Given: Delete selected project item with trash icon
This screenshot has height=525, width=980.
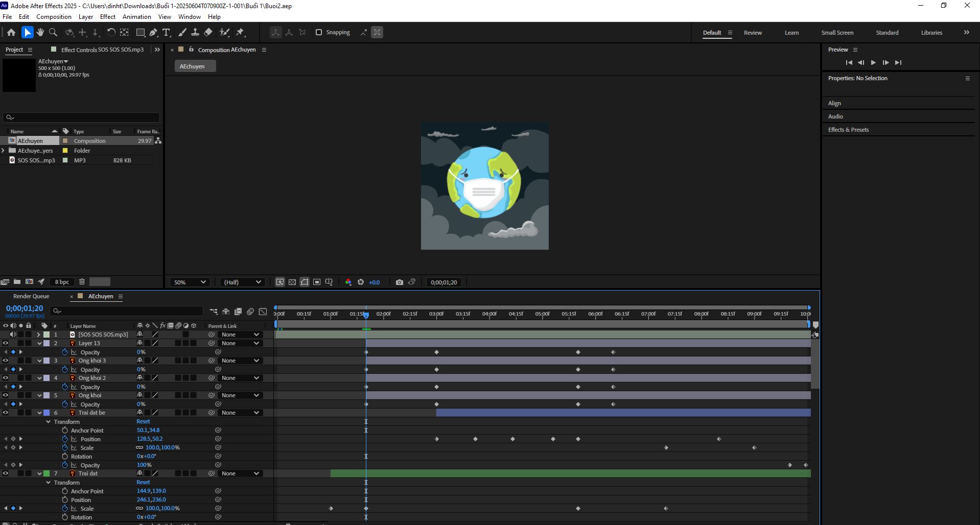Looking at the screenshot, I should click(82, 281).
